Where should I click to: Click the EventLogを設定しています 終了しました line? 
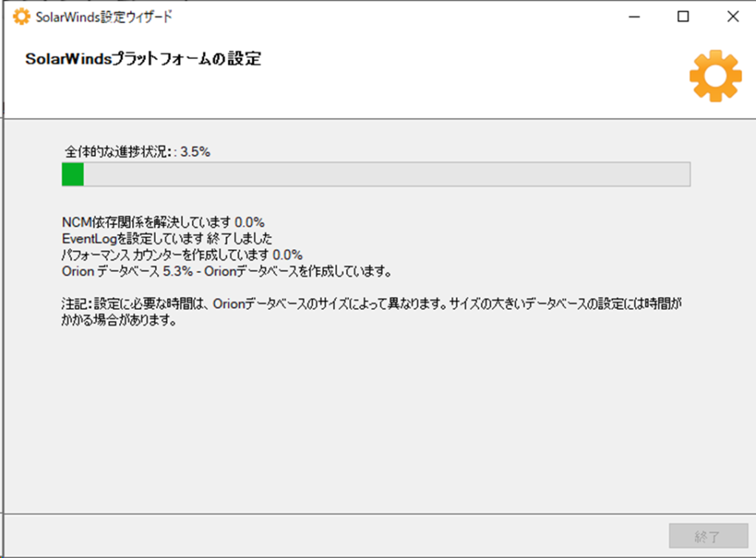click(167, 238)
